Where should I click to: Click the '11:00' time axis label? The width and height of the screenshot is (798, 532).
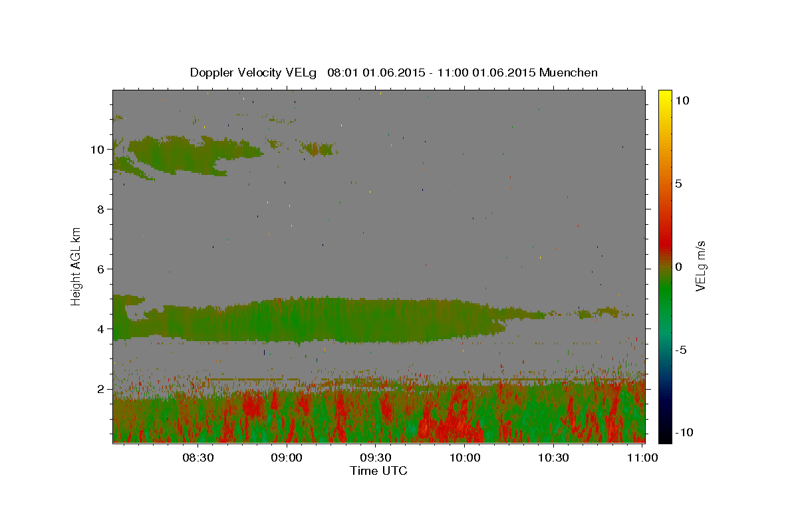point(643,458)
